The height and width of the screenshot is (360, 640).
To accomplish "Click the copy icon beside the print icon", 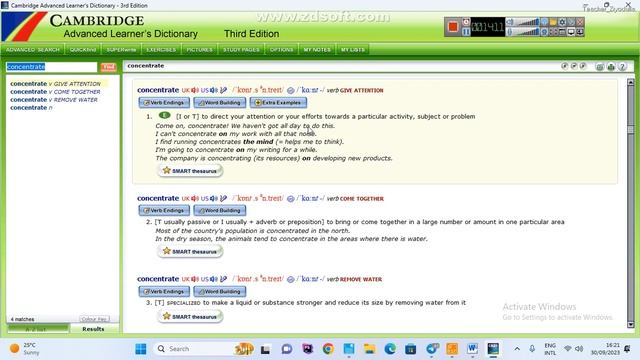I will coord(600,67).
